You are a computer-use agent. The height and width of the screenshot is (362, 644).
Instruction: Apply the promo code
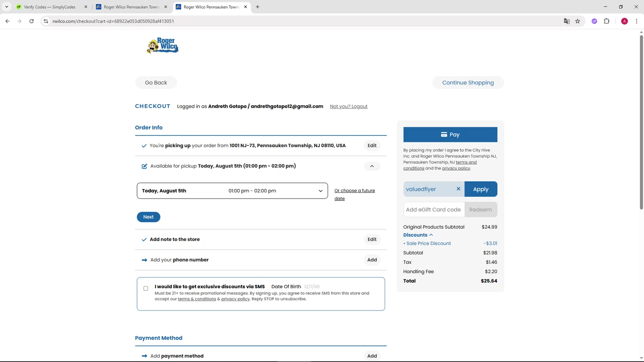click(481, 189)
